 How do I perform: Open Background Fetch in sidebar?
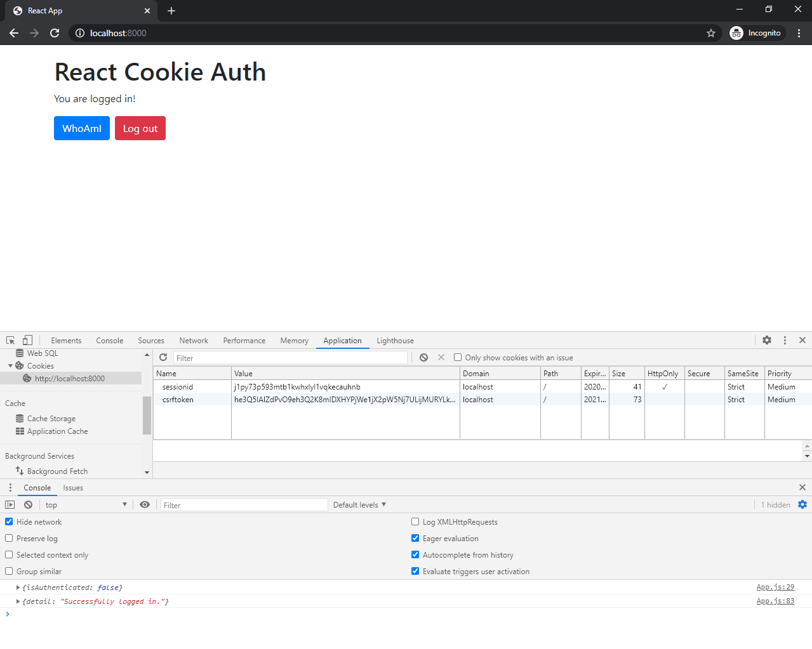pos(57,471)
